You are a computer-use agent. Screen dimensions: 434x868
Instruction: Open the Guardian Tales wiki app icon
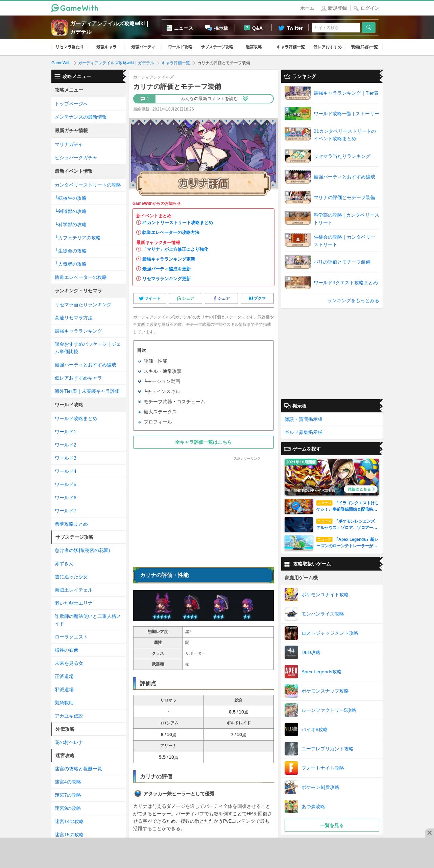[x=59, y=28]
